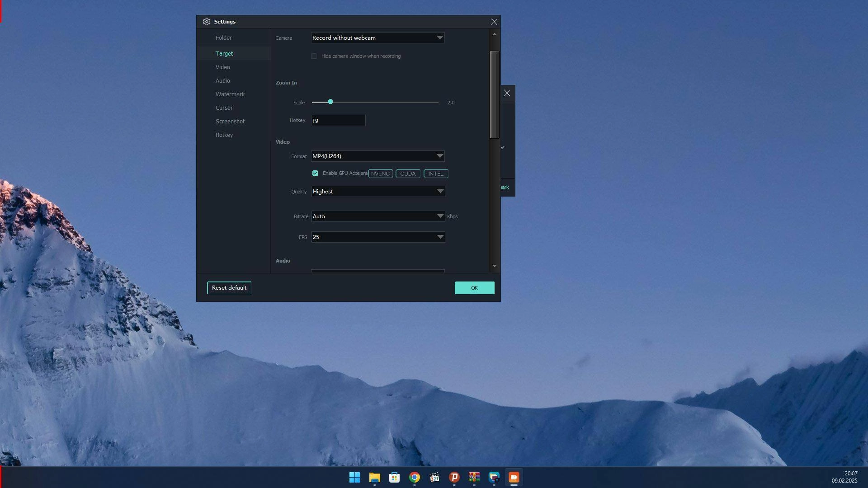Expand the Camera dropdown

coord(377,38)
